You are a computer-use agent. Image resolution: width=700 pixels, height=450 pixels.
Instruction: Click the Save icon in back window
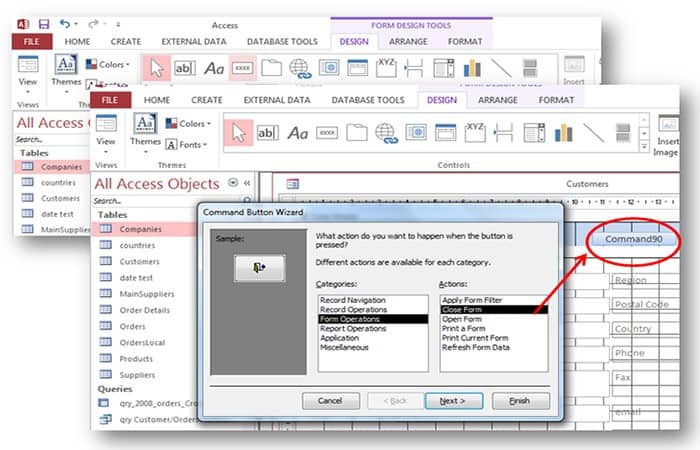point(44,24)
